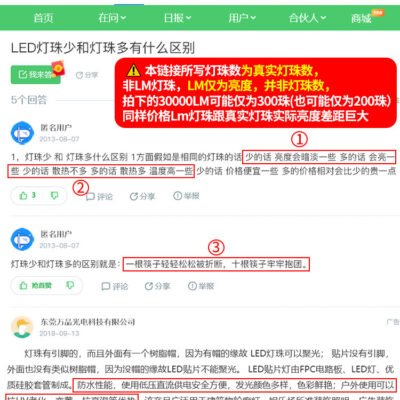Downvote the first anonymous answer

coord(54,196)
